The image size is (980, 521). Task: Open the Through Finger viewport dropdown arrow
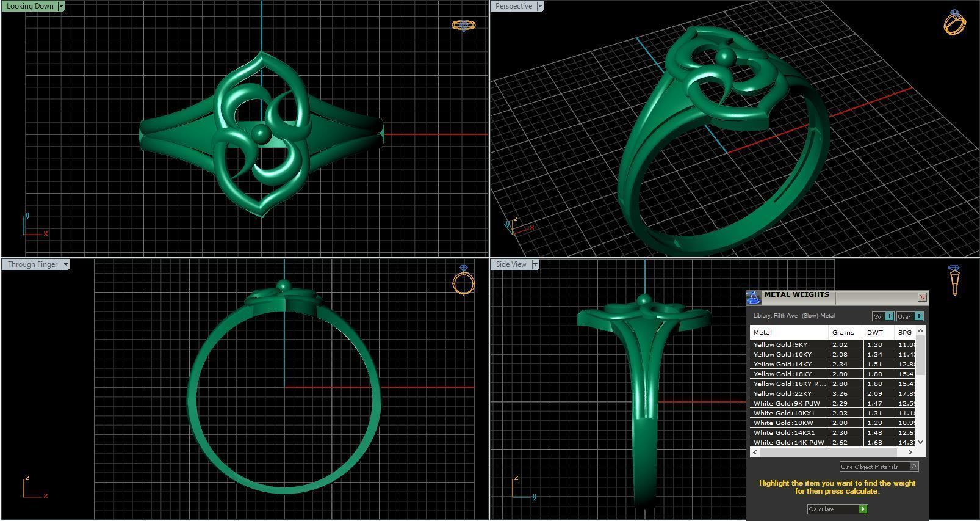tap(66, 264)
